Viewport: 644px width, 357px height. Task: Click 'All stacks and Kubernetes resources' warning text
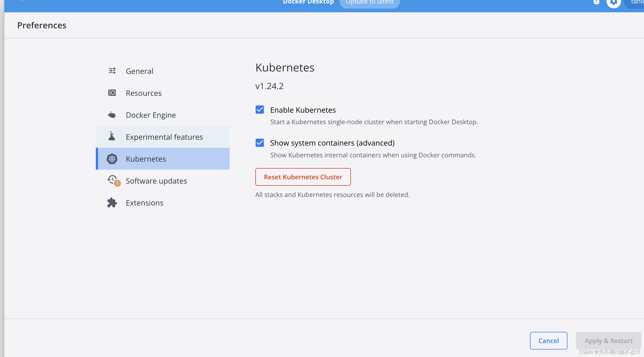pyautogui.click(x=332, y=195)
